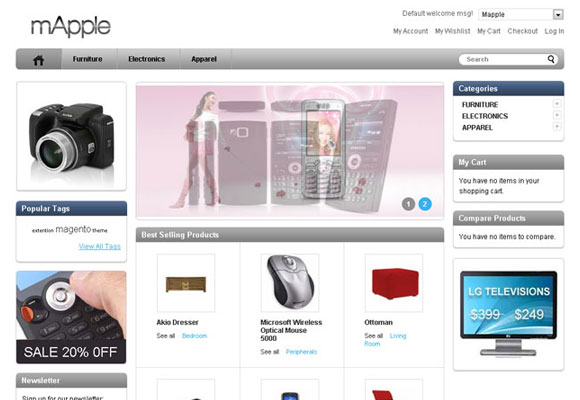
Task: Focus the Search input field
Action: [x=505, y=59]
